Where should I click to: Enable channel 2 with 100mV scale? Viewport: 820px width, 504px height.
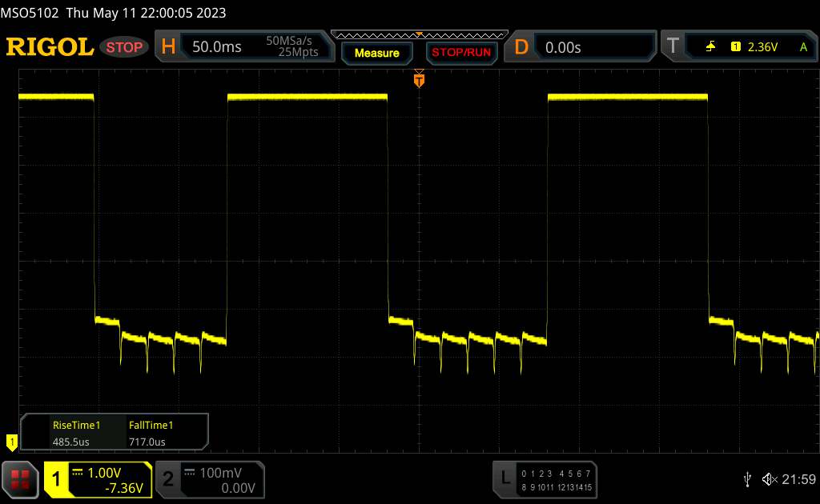coord(208,479)
